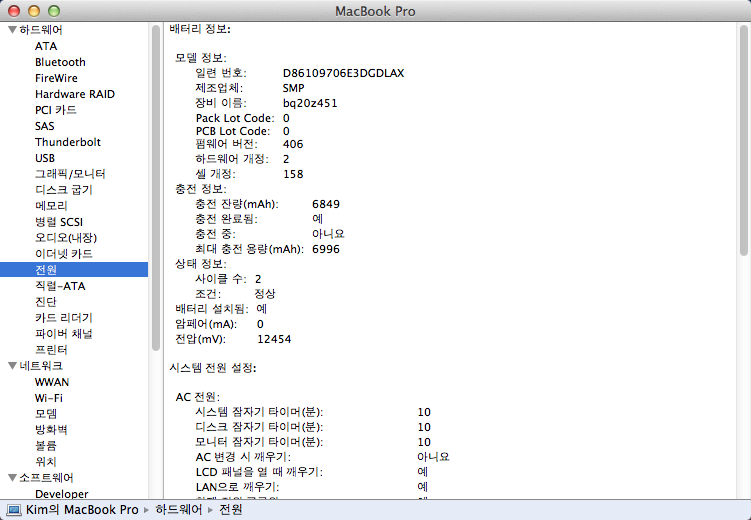The height and width of the screenshot is (520, 751).
Task: Show the 메모리 information
Action: (x=51, y=206)
